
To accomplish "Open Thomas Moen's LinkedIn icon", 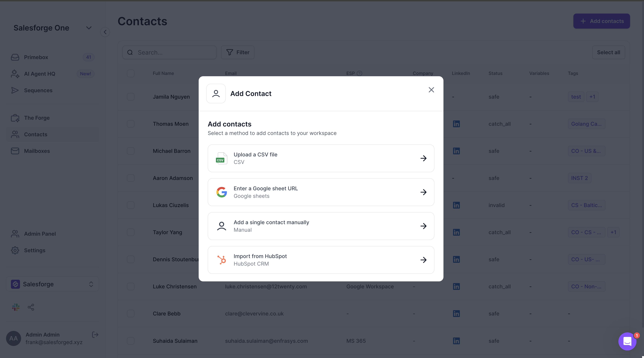I will coord(456,124).
